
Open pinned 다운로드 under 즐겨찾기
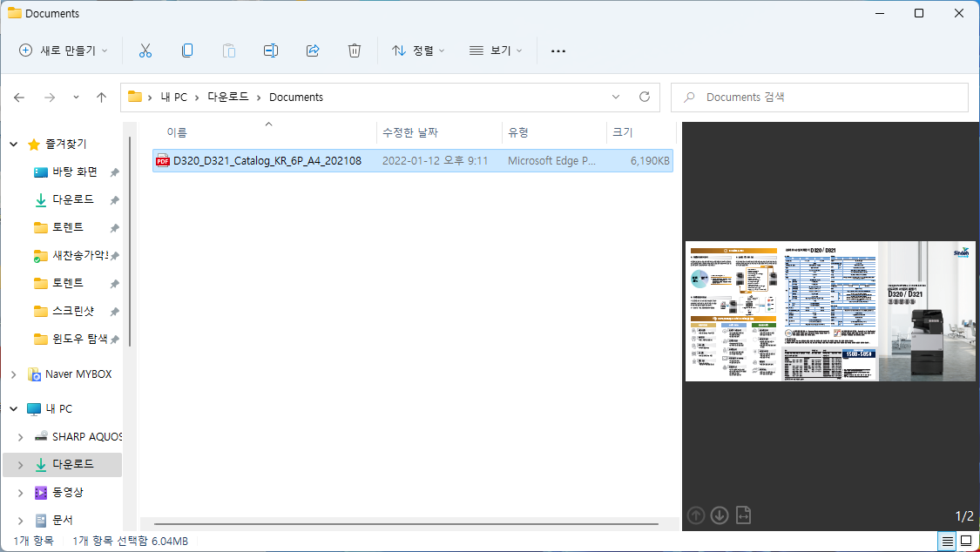tap(72, 200)
